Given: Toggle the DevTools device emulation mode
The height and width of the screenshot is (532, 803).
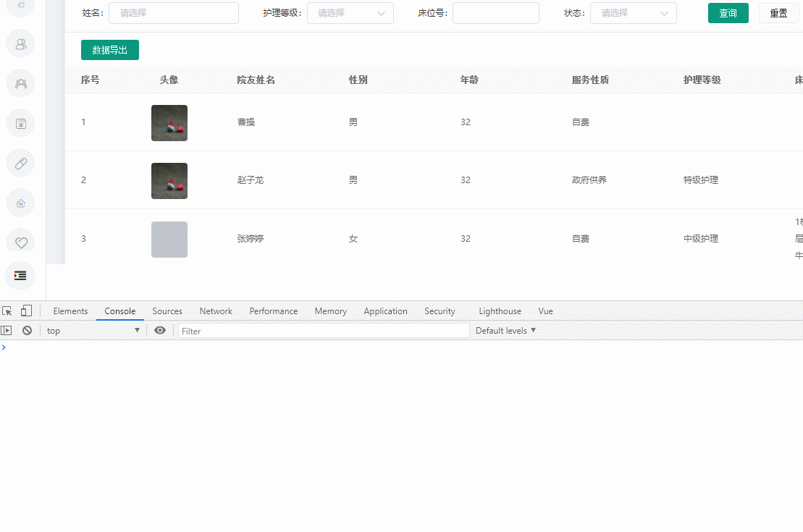Looking at the screenshot, I should [26, 311].
